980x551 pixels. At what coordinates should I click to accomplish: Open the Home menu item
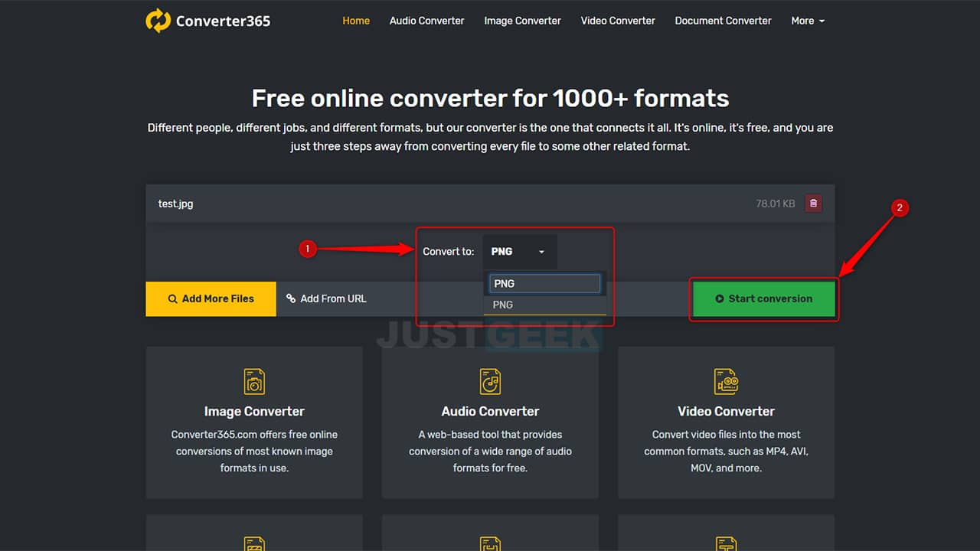(356, 21)
